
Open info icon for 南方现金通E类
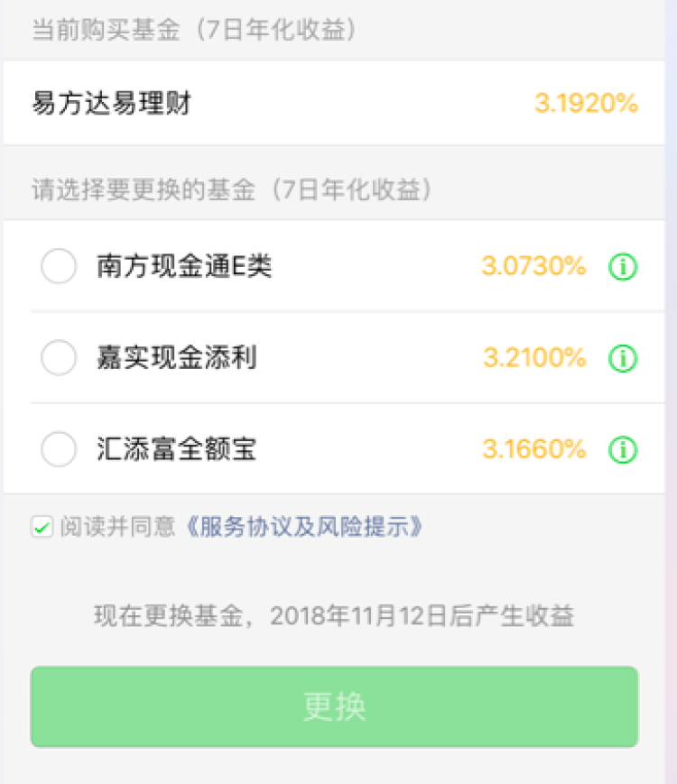pos(623,266)
